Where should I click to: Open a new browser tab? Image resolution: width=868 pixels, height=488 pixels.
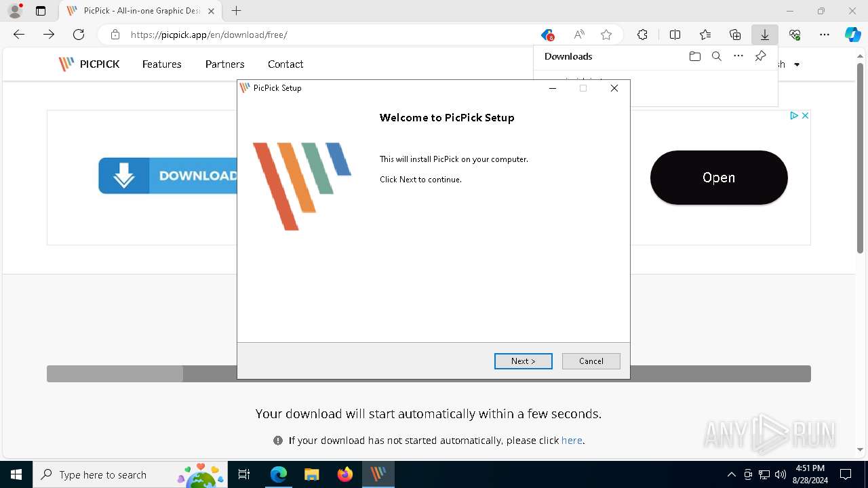tap(236, 11)
